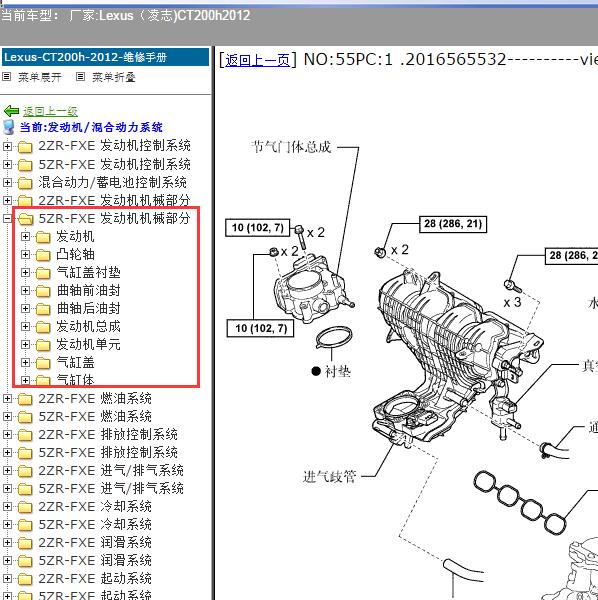Image resolution: width=598 pixels, height=600 pixels.
Task: Click folder icon beside 发动机总成
Action: pyautogui.click(x=43, y=327)
